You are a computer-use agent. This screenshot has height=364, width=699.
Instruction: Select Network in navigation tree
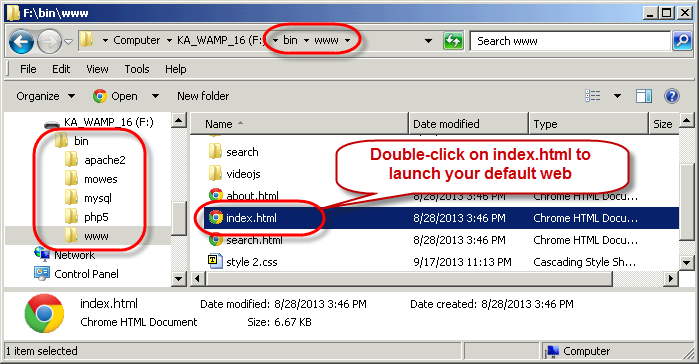click(74, 255)
